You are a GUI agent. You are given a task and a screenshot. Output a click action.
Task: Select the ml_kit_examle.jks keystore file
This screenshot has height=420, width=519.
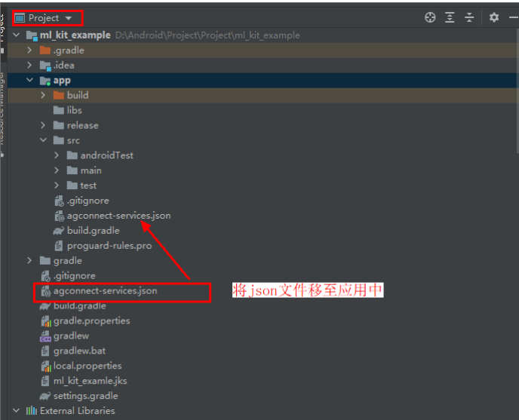(x=90, y=381)
